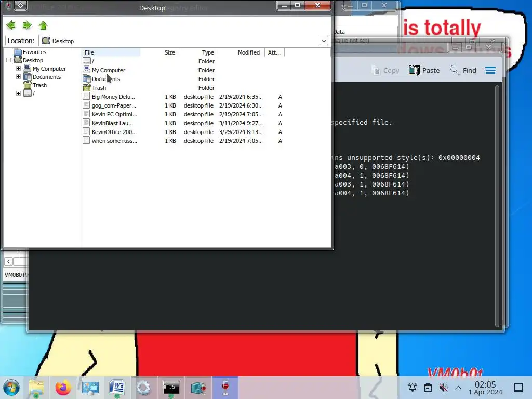Open the clock showing 02:05

[x=485, y=388]
